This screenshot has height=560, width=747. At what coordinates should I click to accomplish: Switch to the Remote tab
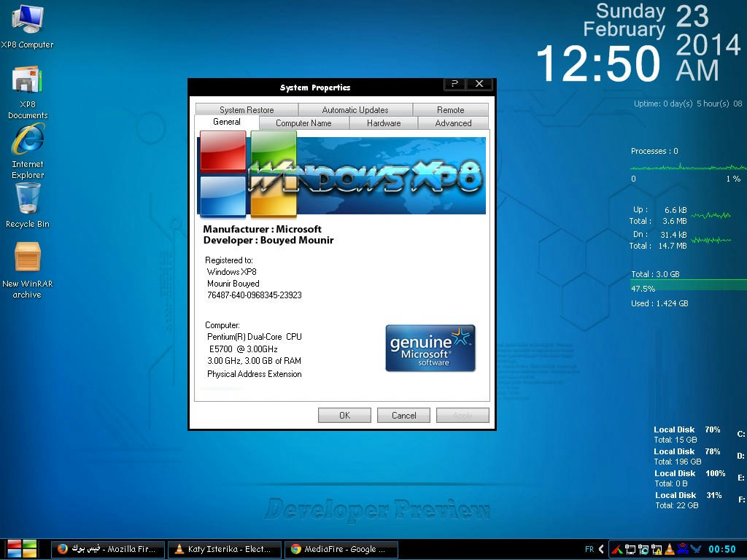pyautogui.click(x=450, y=109)
